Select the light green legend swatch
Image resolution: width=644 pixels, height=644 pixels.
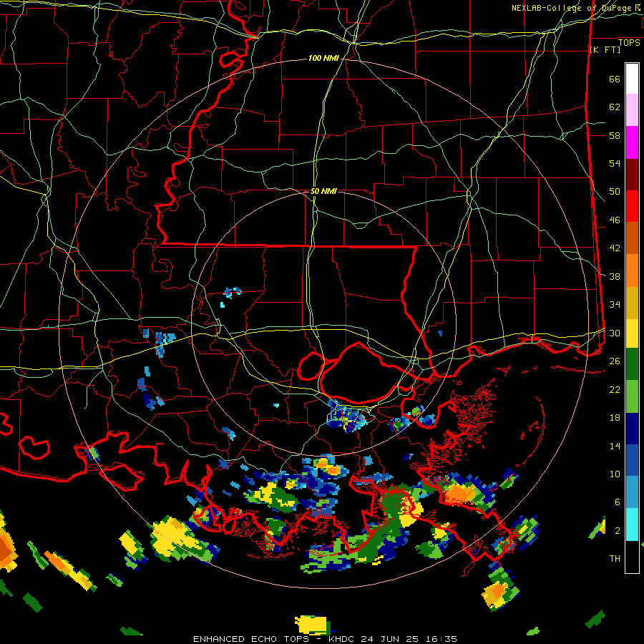coord(632,396)
